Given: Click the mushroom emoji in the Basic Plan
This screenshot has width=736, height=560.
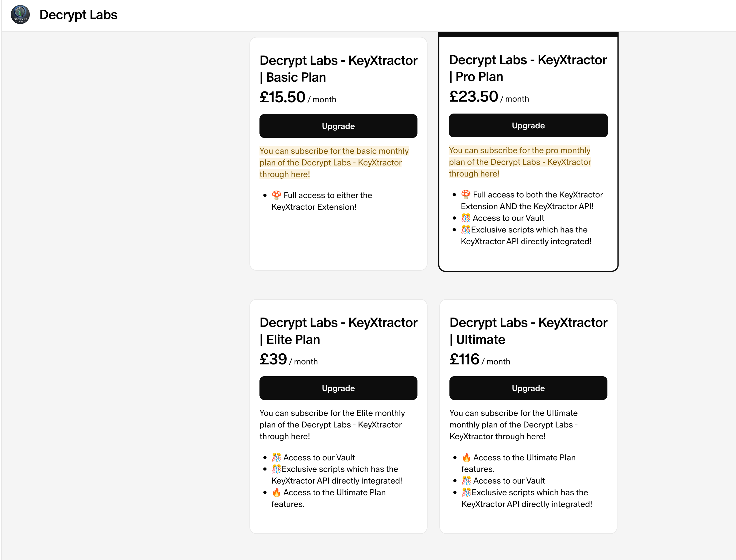Looking at the screenshot, I should pyautogui.click(x=277, y=195).
